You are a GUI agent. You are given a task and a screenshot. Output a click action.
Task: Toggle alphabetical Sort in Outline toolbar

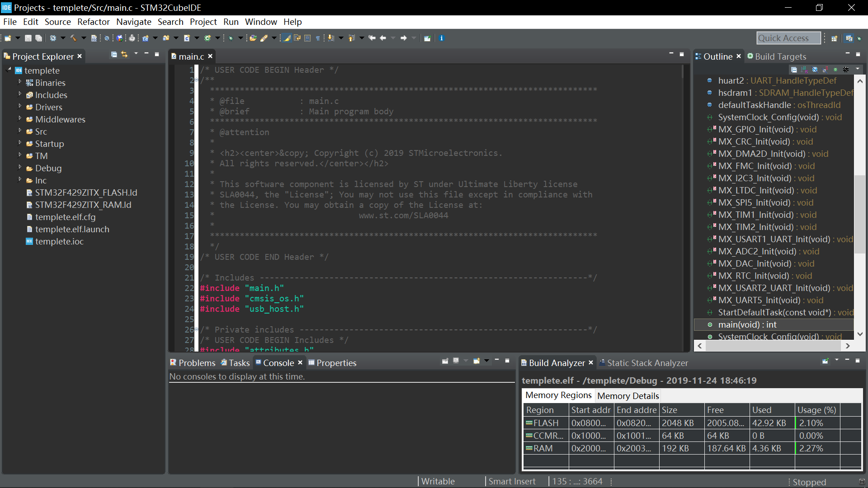(805, 70)
